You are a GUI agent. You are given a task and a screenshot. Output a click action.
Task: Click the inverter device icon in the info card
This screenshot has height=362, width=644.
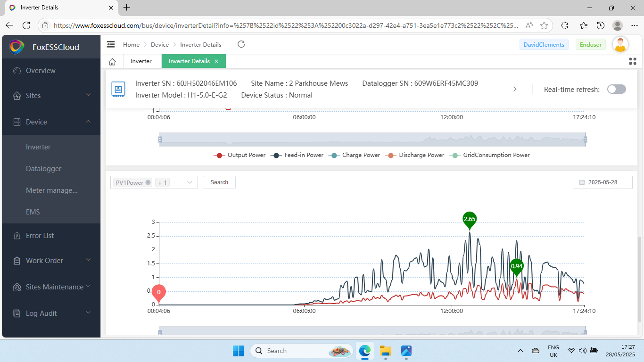[118, 89]
